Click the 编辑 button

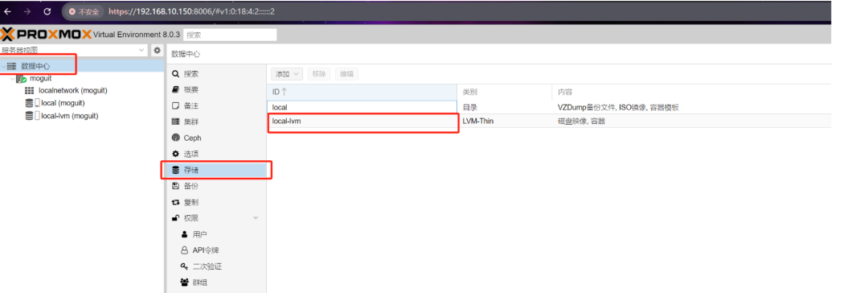click(346, 74)
